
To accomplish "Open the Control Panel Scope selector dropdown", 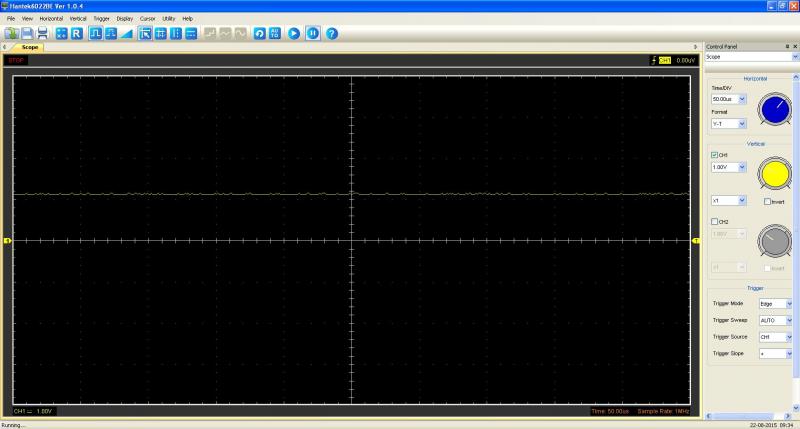I will [x=795, y=57].
